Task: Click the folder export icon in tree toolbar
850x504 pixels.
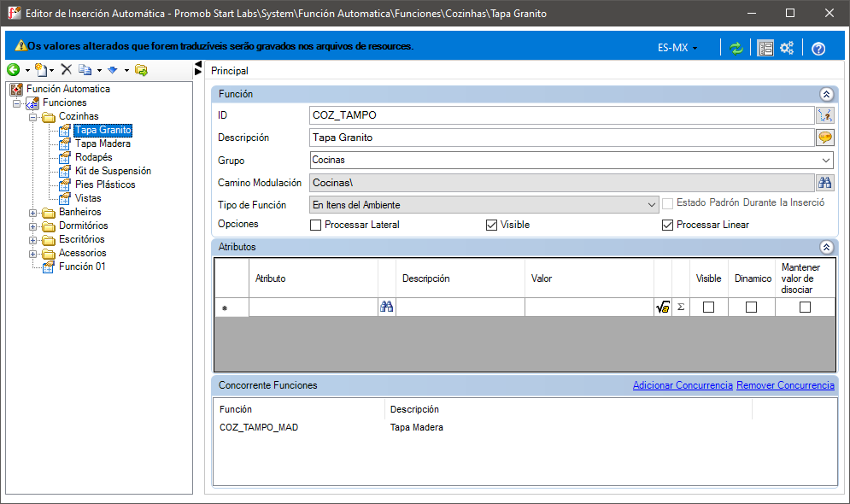Action: (x=141, y=70)
